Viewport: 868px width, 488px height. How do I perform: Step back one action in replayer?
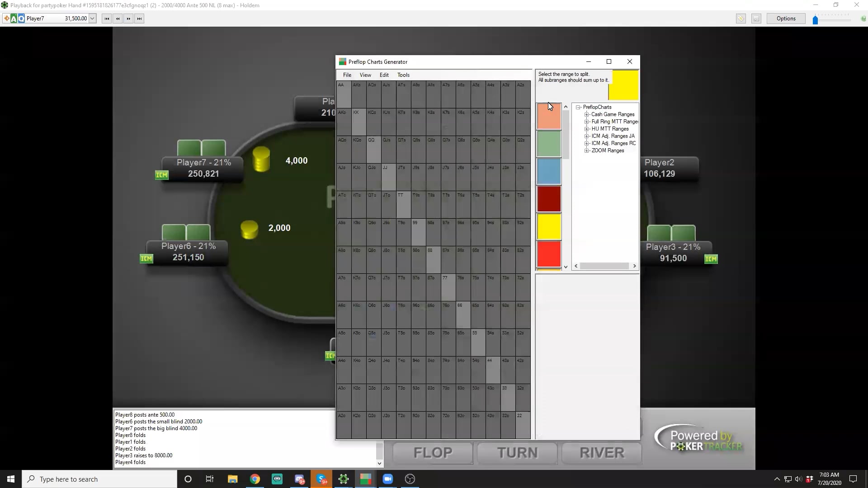(118, 19)
